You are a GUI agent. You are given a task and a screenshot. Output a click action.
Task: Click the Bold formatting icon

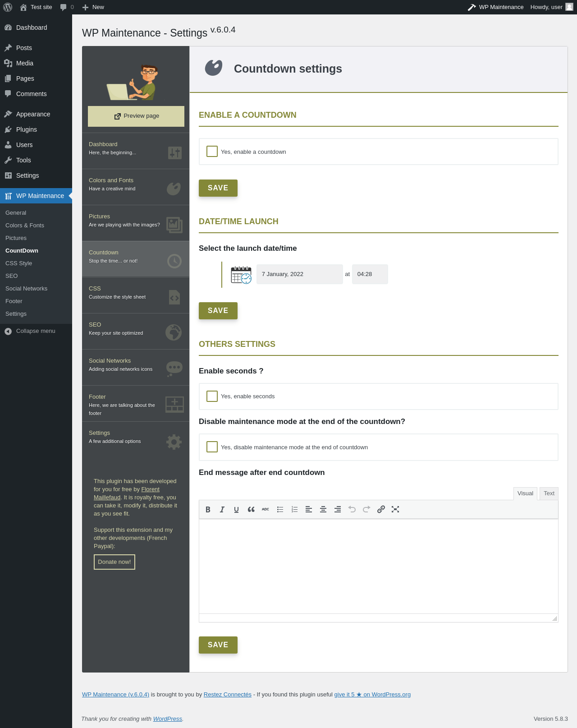click(208, 509)
